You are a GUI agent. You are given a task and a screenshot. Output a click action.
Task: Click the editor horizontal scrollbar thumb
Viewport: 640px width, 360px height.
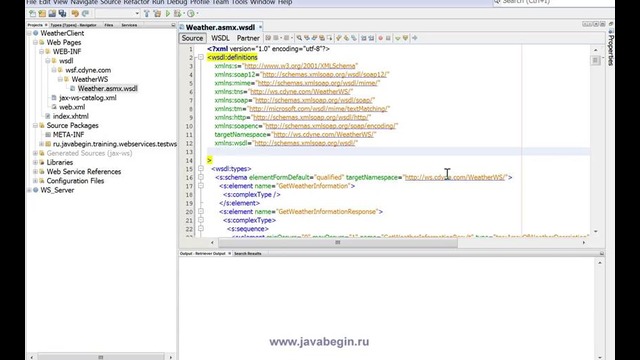click(x=338, y=242)
